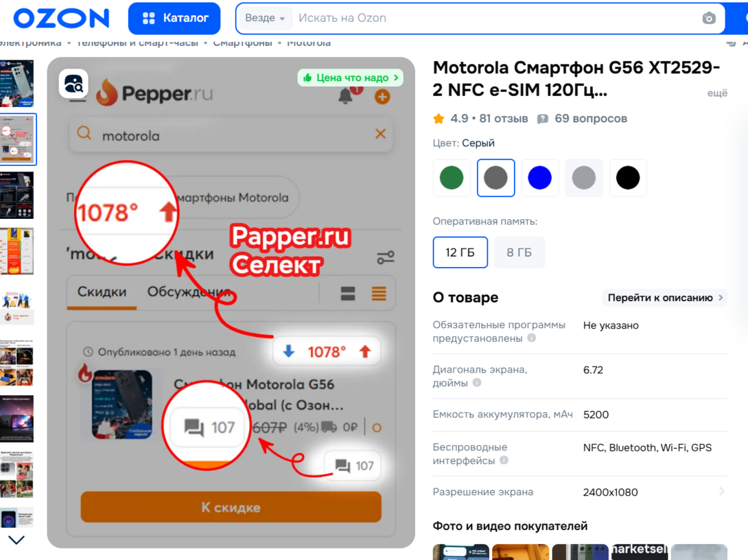748x560 pixels.
Task: Click the Искать на Ozon search field
Action: point(496,18)
